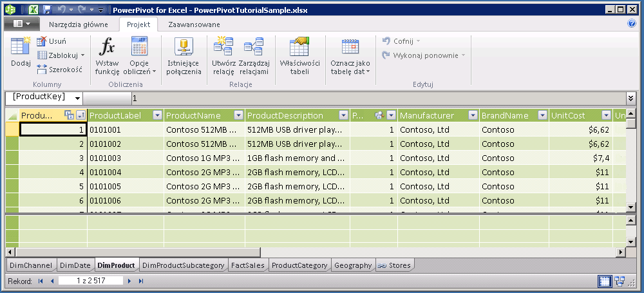Select the $6,62 cell in first row
Viewport: 644px width, 293px height.
(x=580, y=130)
